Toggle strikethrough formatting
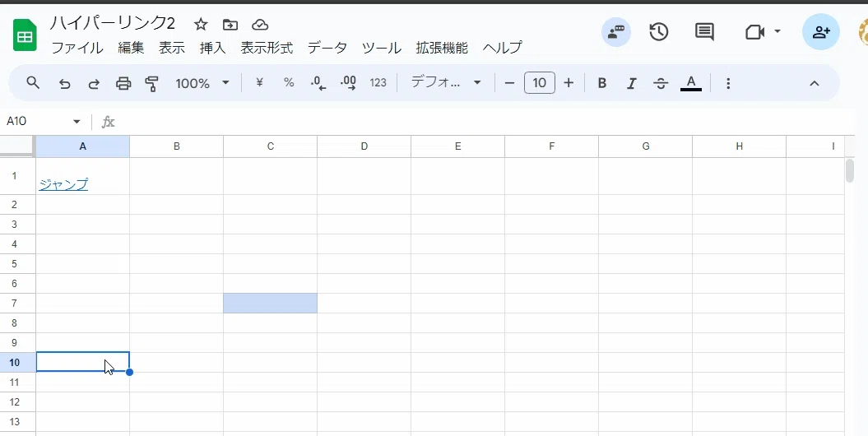Viewport: 868px width, 436px height. pyautogui.click(x=661, y=84)
